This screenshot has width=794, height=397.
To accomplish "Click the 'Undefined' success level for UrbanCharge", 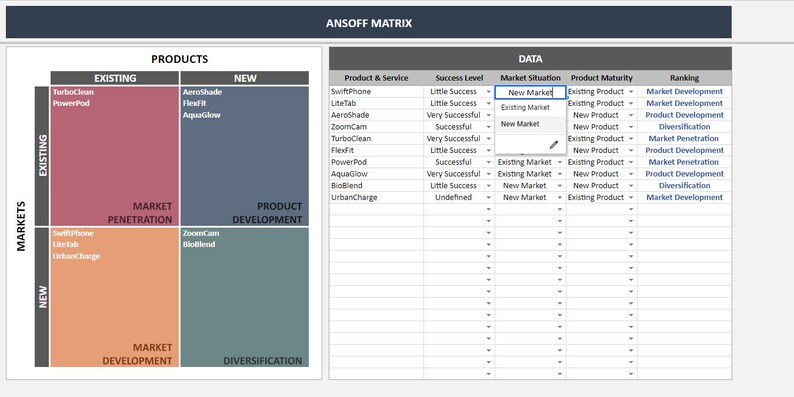I will 453,197.
